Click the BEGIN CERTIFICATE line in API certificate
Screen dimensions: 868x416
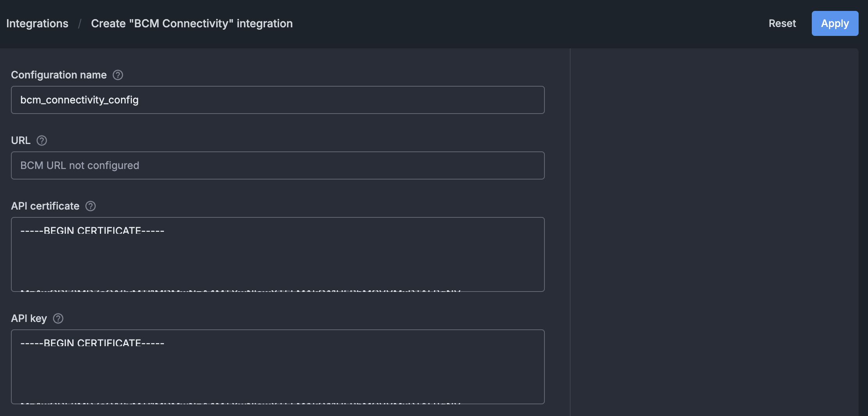(92, 230)
